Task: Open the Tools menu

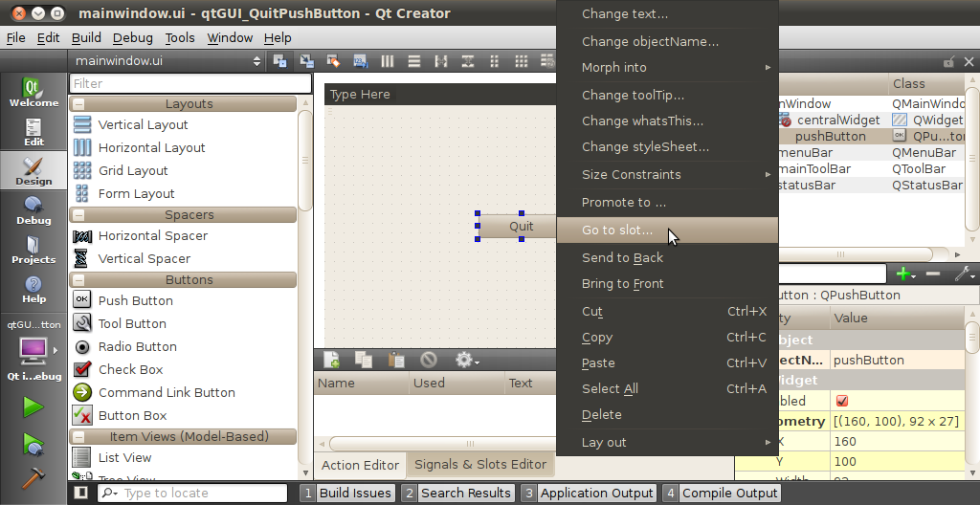Action: click(180, 38)
